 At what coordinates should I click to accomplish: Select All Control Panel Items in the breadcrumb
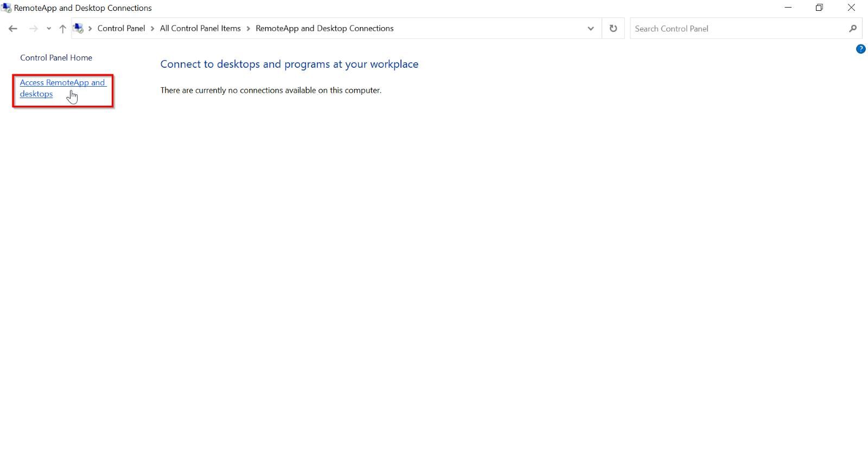[200, 28]
